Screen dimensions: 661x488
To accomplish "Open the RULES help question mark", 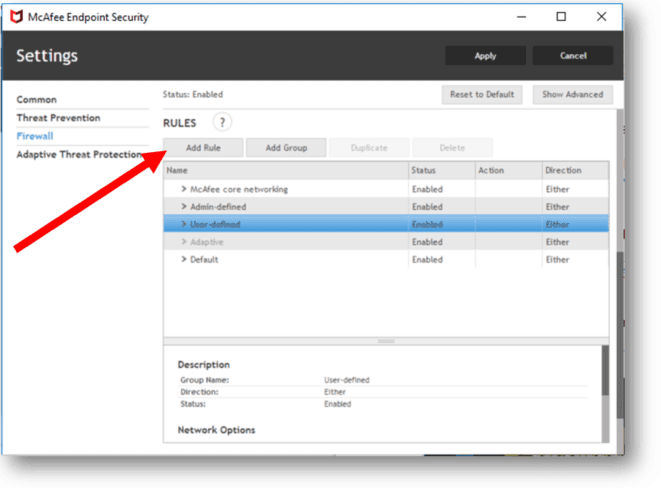I will pos(222,123).
